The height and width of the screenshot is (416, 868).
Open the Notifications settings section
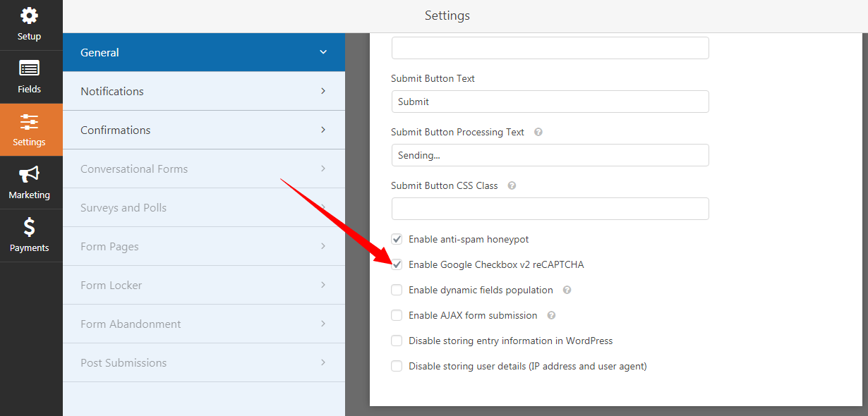coord(204,91)
